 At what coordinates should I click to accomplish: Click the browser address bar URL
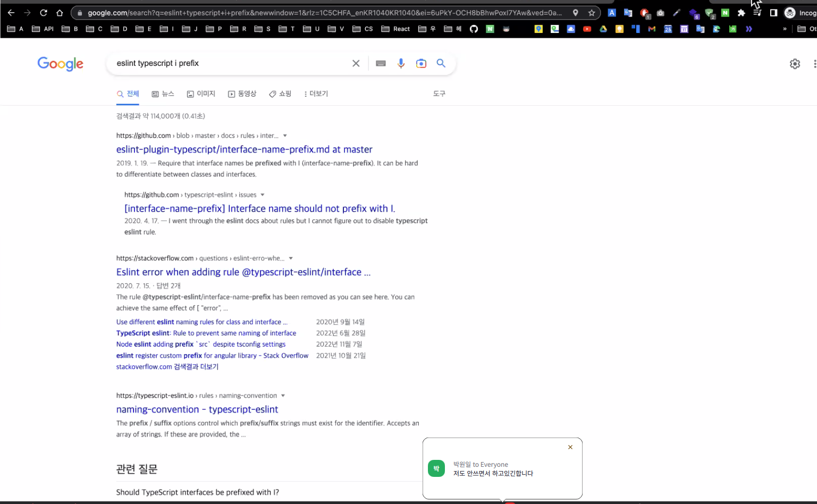(x=324, y=13)
